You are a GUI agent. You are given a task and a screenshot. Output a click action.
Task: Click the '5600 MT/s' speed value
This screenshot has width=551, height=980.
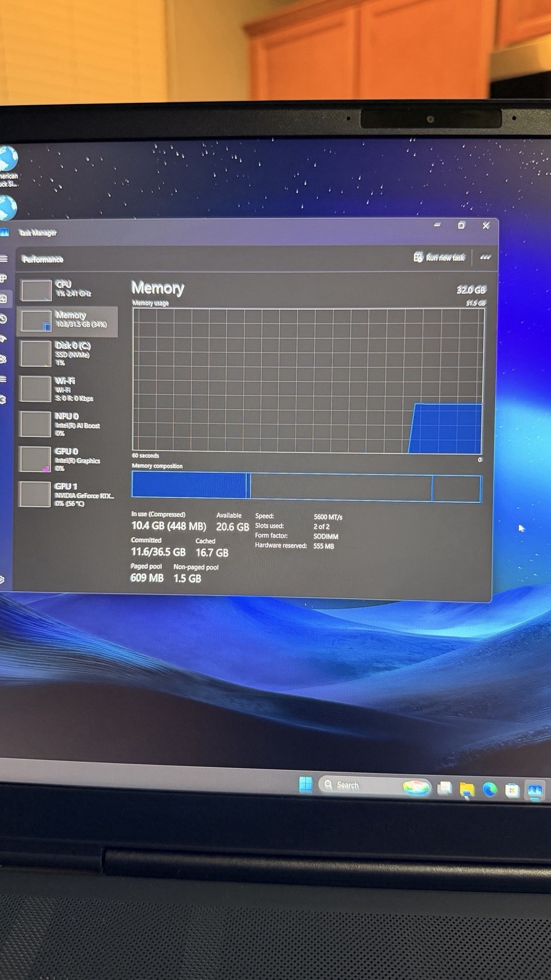[x=328, y=517]
